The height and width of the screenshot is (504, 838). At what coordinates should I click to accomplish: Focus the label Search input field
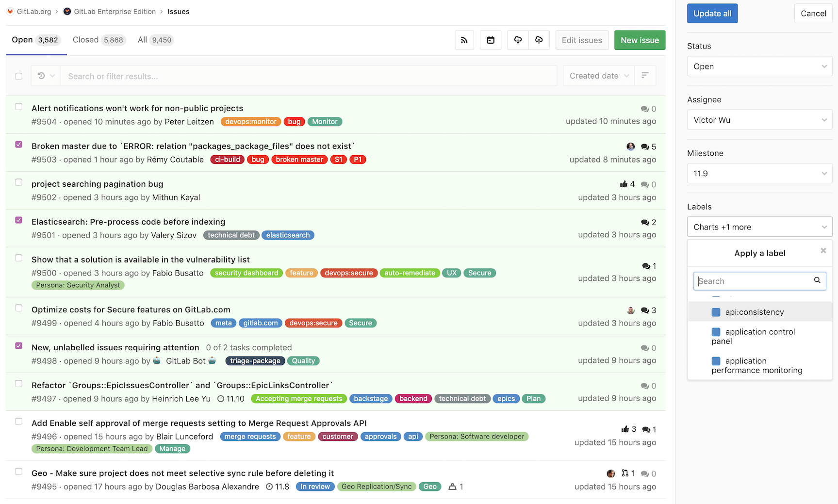point(759,281)
